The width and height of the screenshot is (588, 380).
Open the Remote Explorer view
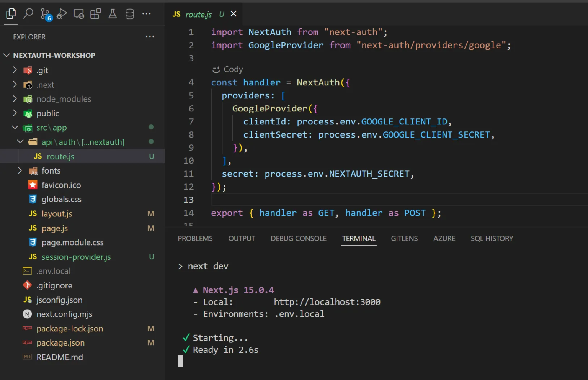(x=78, y=13)
